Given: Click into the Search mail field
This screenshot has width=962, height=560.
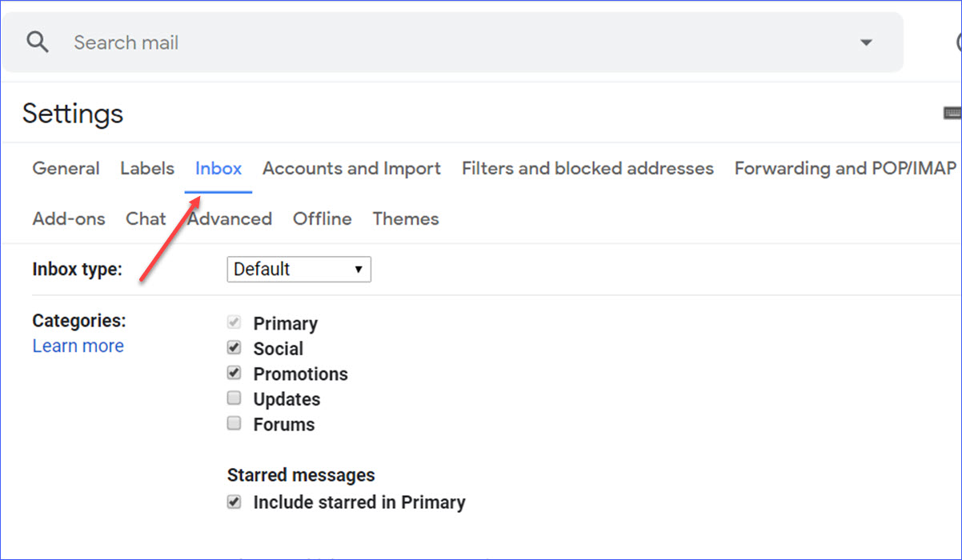Looking at the screenshot, I should (400, 42).
